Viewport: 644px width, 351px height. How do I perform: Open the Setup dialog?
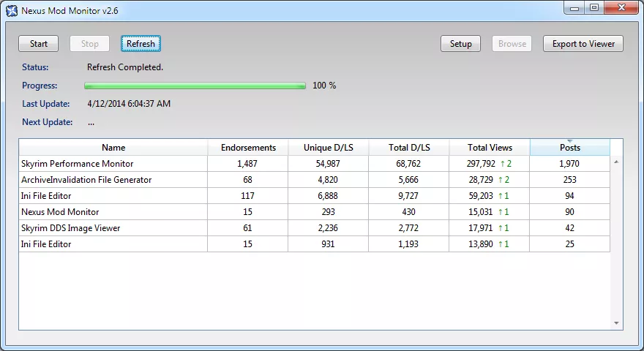460,44
